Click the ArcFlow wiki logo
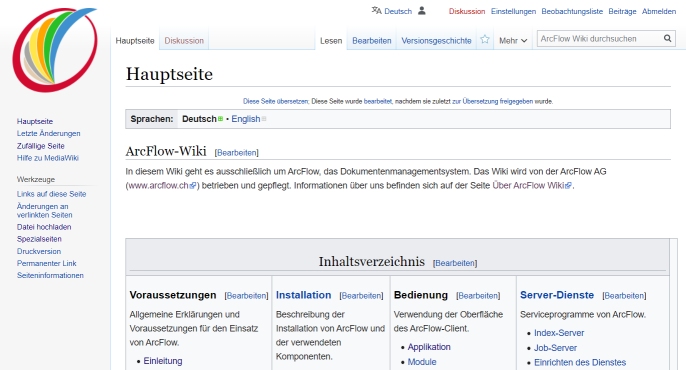The width and height of the screenshot is (686, 370). tap(55, 49)
